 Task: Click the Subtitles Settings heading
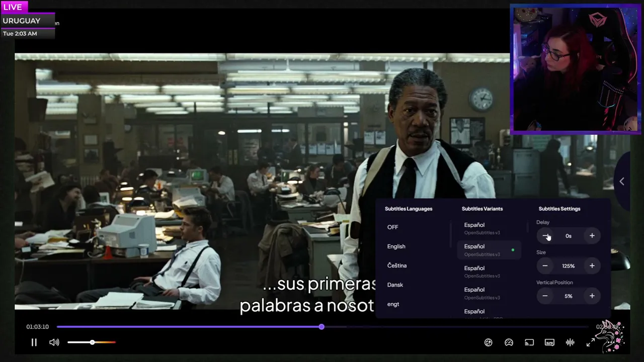click(559, 209)
